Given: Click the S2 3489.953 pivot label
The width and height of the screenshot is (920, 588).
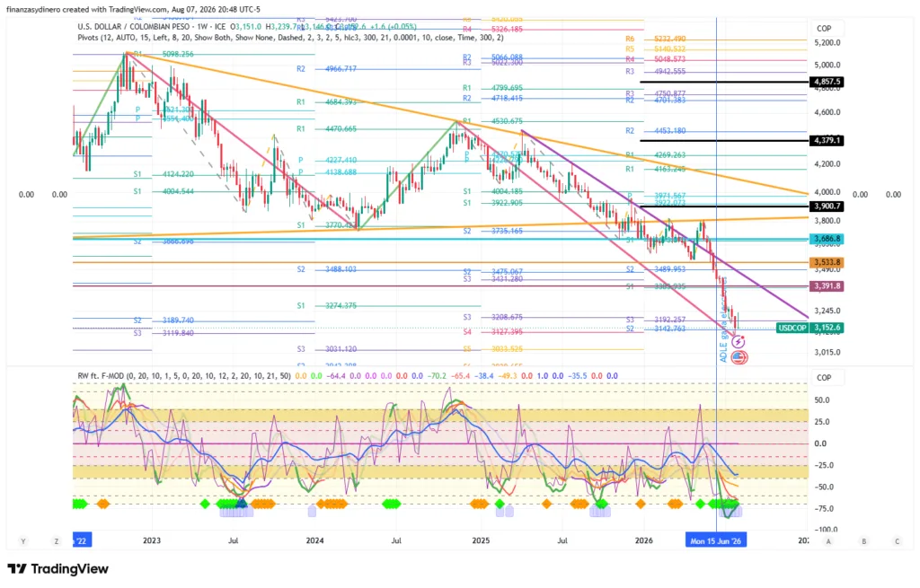Looking at the screenshot, I should pyautogui.click(x=655, y=269).
